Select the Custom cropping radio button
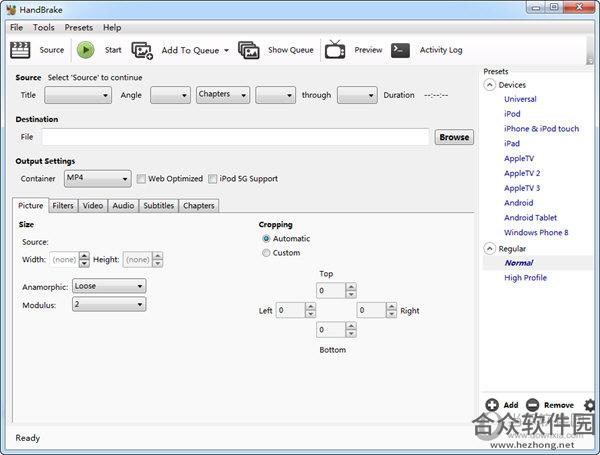This screenshot has height=455, width=600. pos(266,253)
